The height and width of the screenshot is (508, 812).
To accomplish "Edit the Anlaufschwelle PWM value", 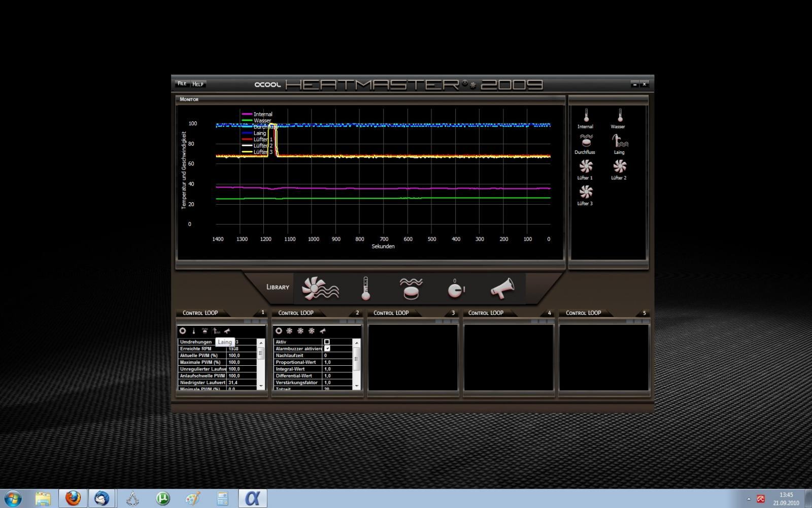I will tap(242, 376).
